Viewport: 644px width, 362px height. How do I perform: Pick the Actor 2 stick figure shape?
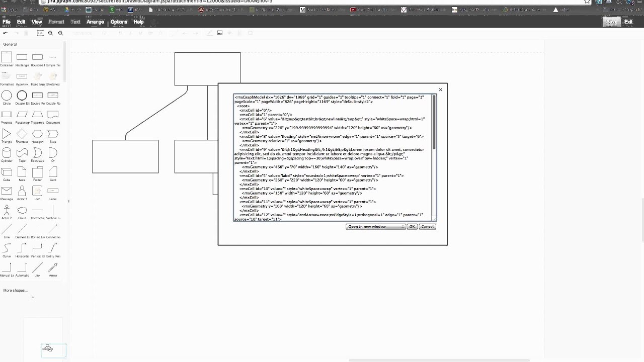tap(7, 210)
